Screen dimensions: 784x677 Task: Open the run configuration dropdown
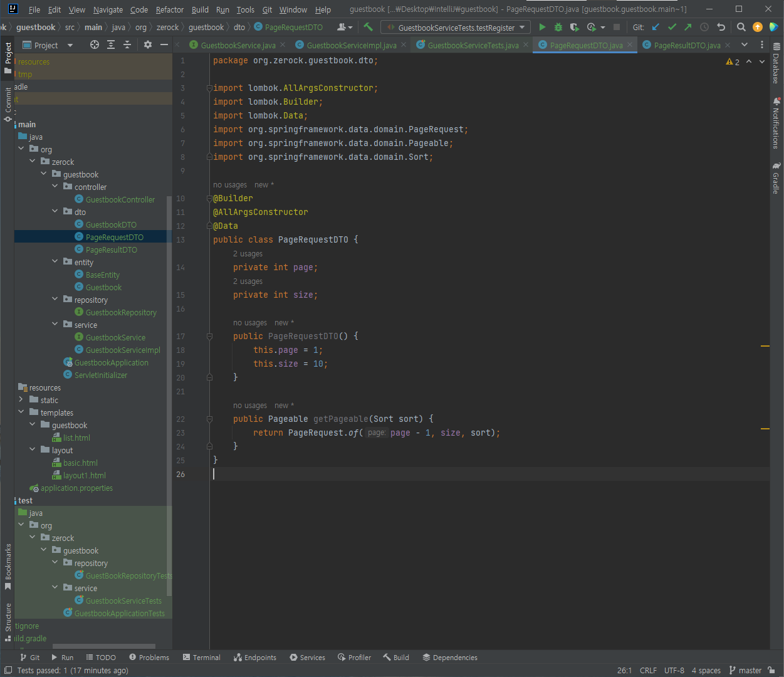pyautogui.click(x=456, y=27)
